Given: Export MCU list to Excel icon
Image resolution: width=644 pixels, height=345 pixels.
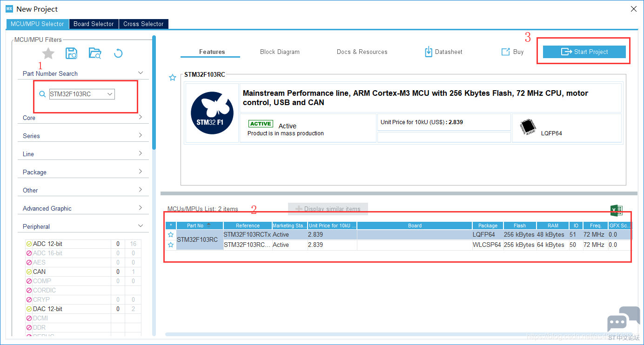Looking at the screenshot, I should coord(617,210).
